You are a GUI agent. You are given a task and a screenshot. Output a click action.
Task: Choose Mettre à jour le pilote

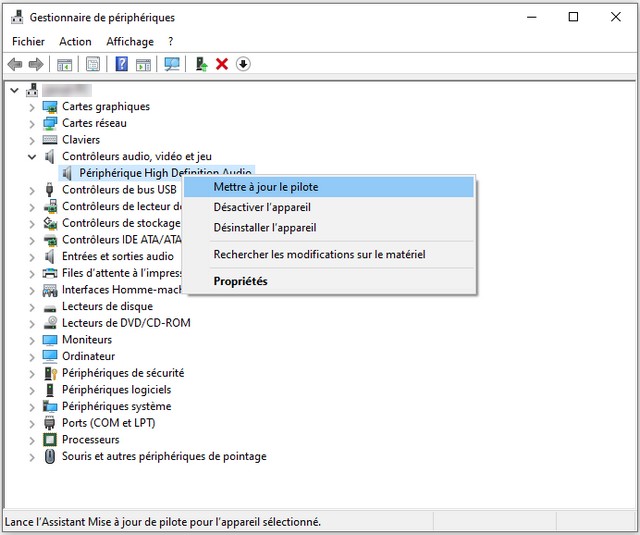pos(266,187)
